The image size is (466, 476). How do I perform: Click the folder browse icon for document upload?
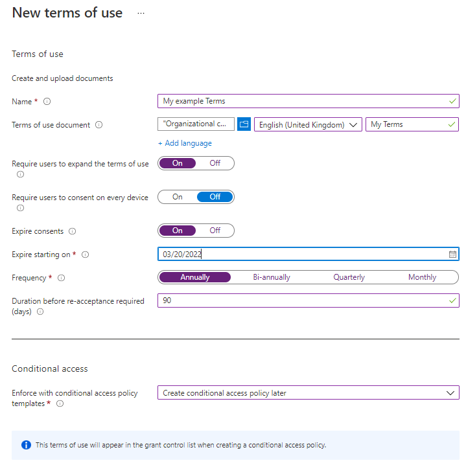pos(244,124)
